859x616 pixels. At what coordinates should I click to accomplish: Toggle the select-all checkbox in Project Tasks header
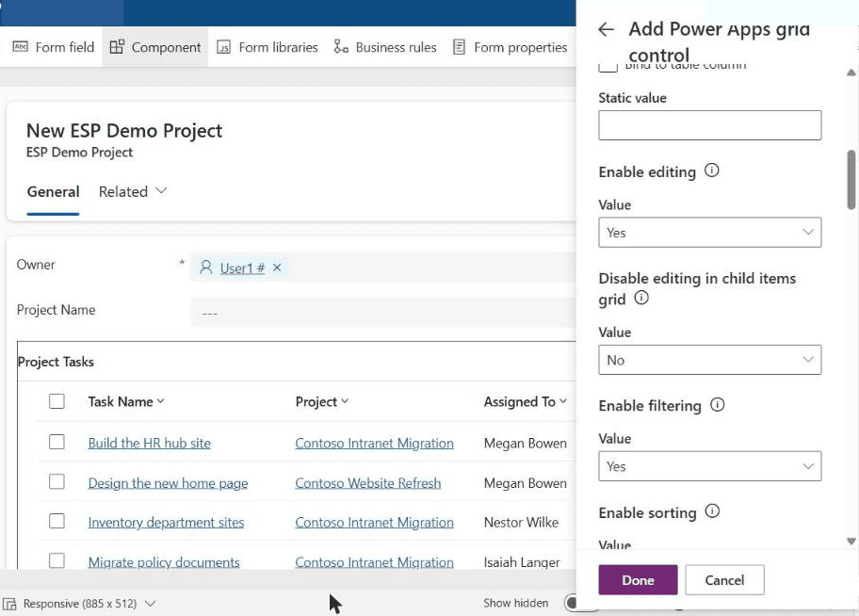point(57,401)
